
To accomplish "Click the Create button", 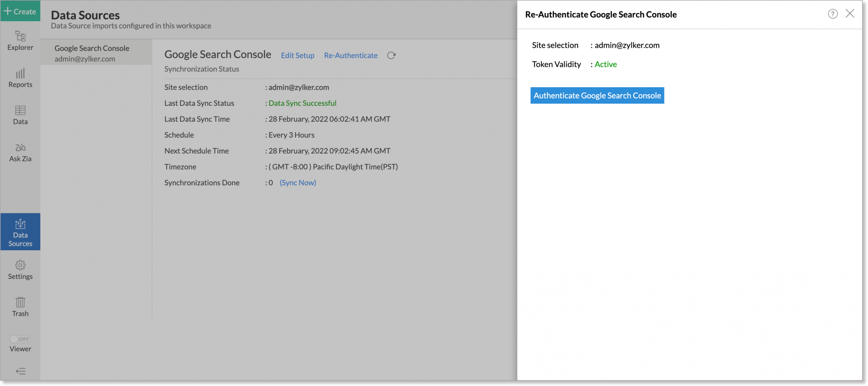I will (20, 11).
